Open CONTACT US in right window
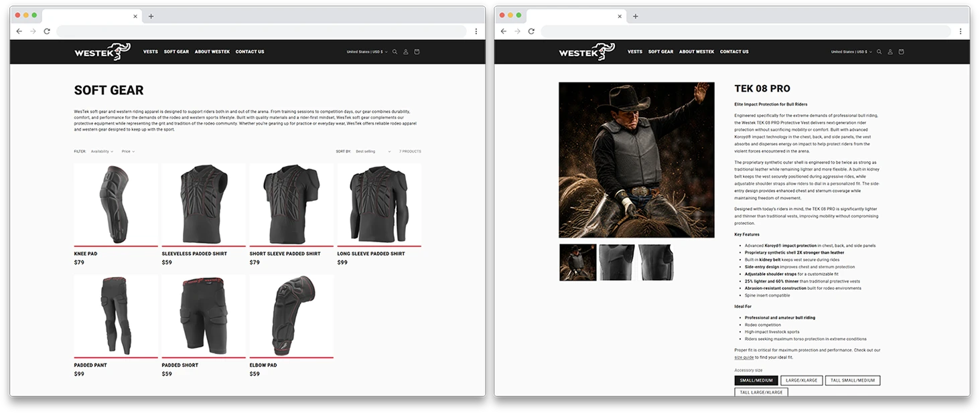Viewport: 980px width, 413px height. coord(734,52)
